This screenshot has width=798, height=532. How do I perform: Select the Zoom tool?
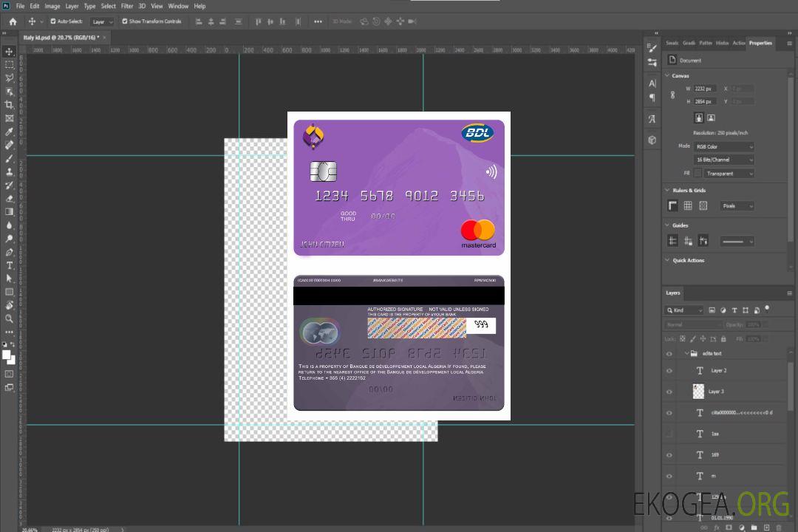pyautogui.click(x=9, y=318)
